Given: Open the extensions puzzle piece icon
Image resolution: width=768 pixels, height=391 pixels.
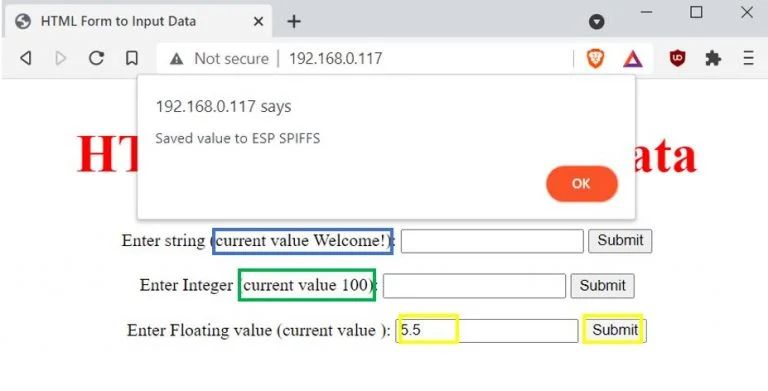Looking at the screenshot, I should tap(713, 59).
